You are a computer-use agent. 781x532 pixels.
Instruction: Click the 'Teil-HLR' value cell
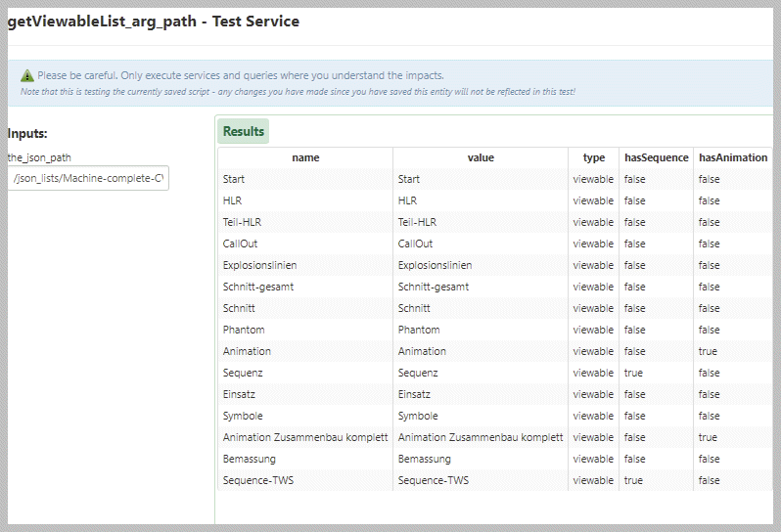pos(481,222)
